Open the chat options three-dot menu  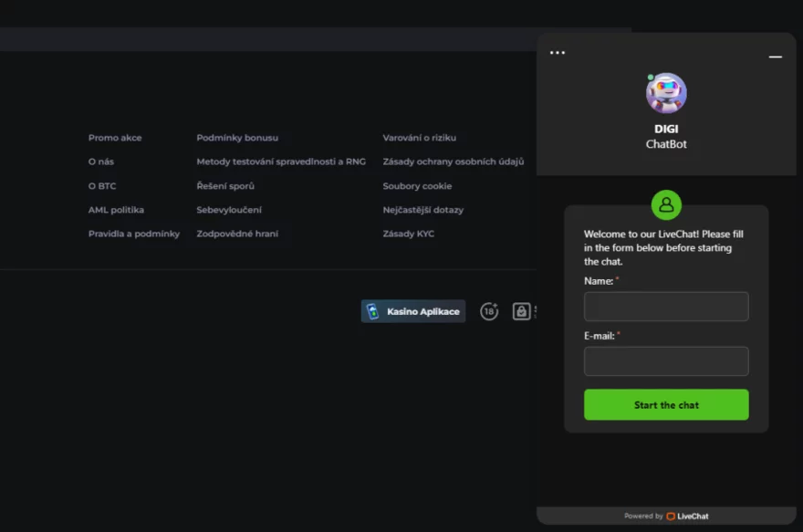(558, 53)
